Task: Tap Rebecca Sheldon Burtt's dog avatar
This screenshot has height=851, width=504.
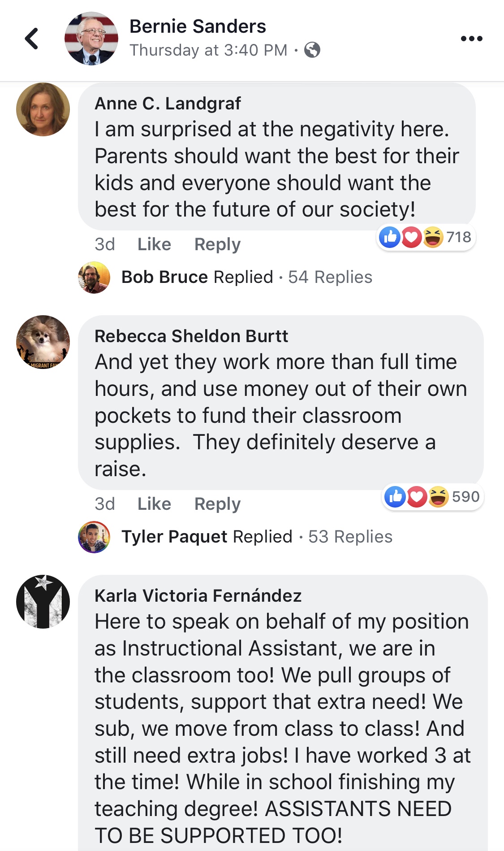Action: point(43,342)
